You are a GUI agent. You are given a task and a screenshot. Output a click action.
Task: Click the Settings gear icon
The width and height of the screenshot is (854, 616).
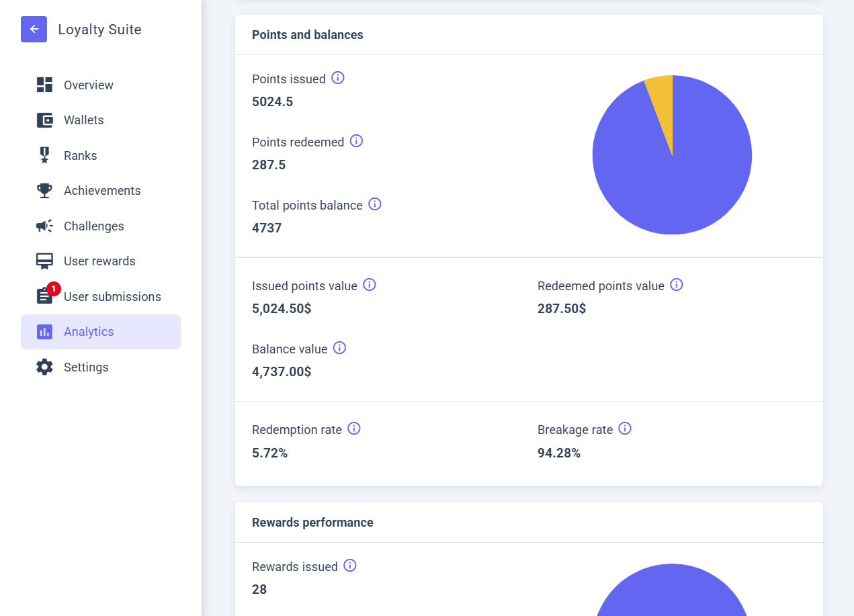click(x=44, y=367)
